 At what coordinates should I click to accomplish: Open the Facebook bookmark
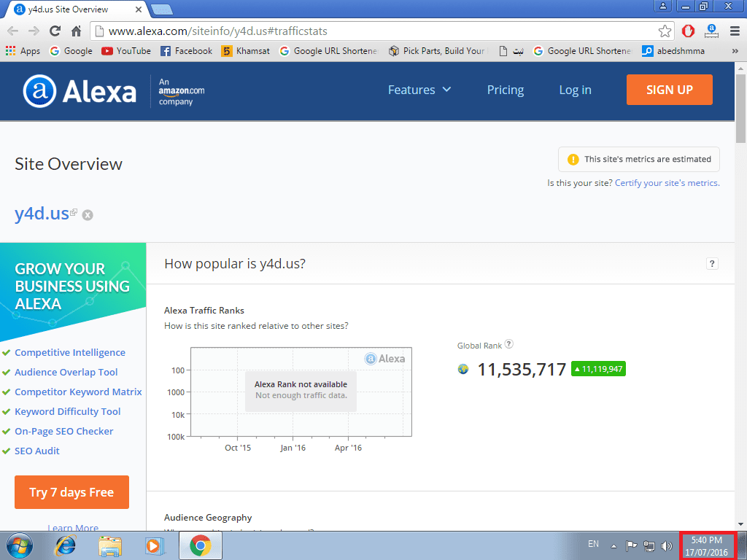[186, 51]
